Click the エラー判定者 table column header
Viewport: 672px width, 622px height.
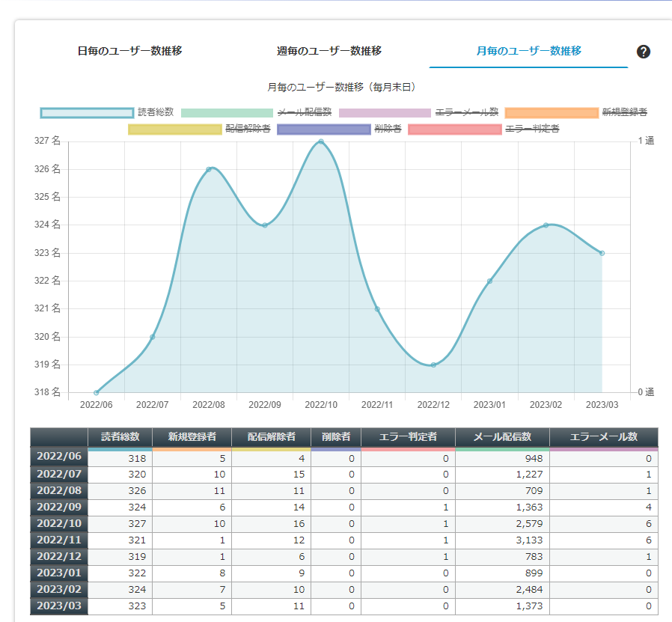pyautogui.click(x=408, y=437)
